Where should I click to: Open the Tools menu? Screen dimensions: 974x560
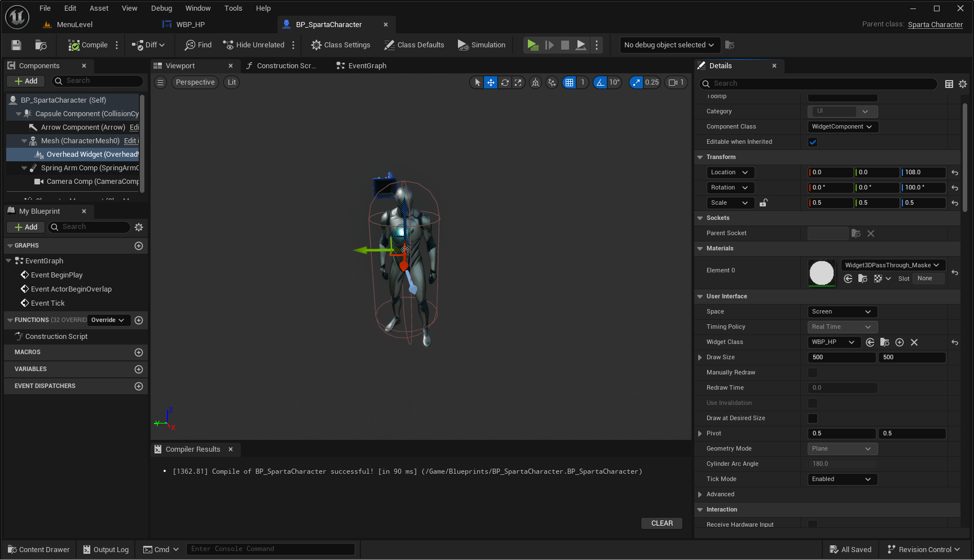coord(233,8)
